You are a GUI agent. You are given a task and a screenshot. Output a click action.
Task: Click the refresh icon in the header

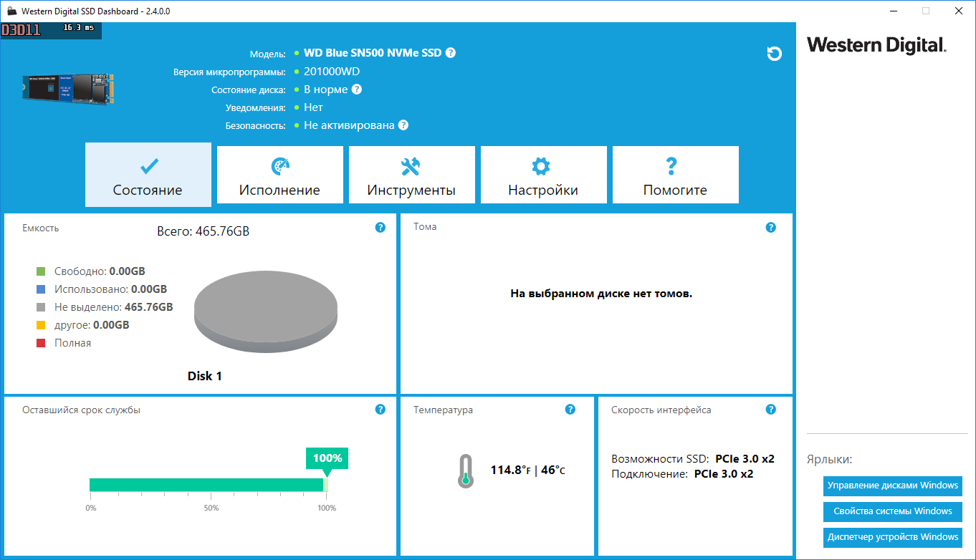pyautogui.click(x=774, y=54)
